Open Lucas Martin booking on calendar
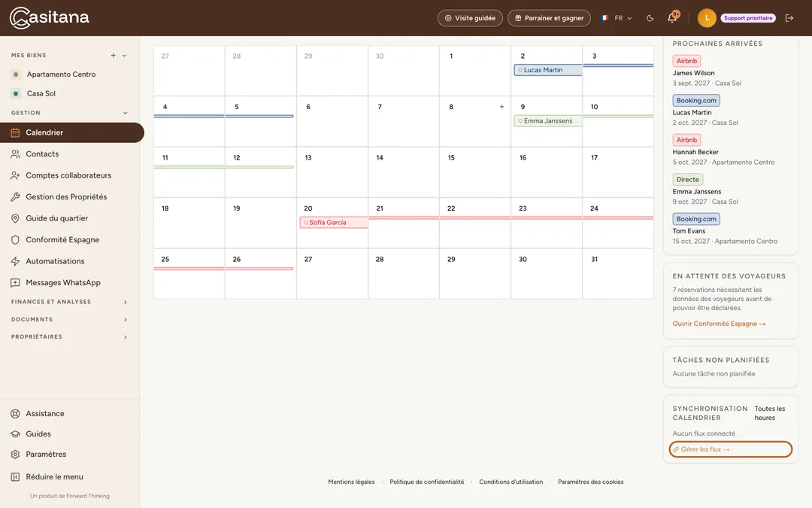812x508 pixels. point(548,70)
